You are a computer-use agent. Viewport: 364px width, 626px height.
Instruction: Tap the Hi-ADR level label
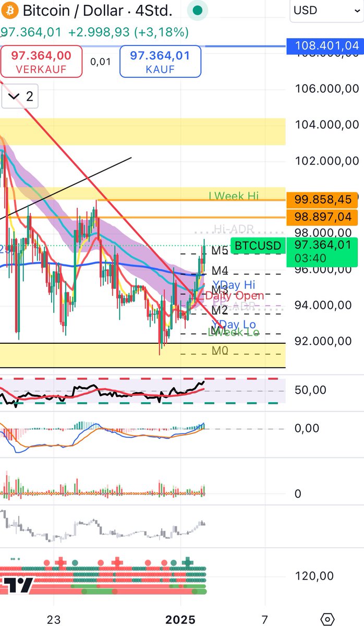click(x=234, y=229)
